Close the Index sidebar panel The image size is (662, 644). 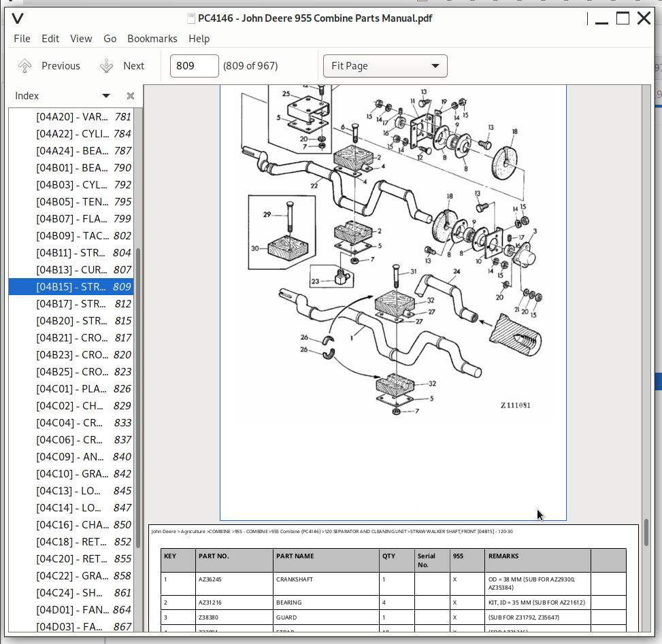(x=131, y=96)
